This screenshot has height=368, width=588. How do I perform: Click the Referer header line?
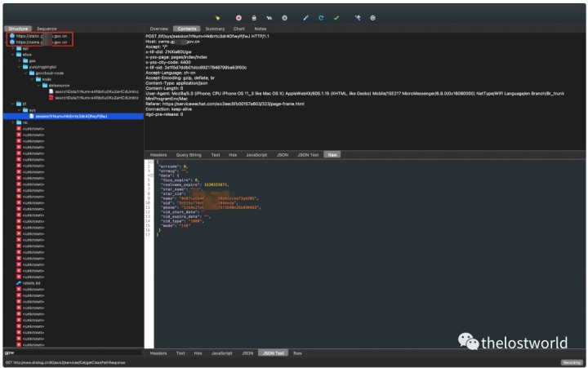(225, 104)
